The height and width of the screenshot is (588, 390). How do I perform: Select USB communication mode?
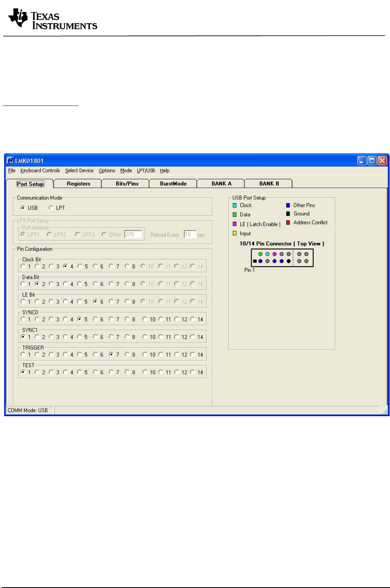pos(23,208)
